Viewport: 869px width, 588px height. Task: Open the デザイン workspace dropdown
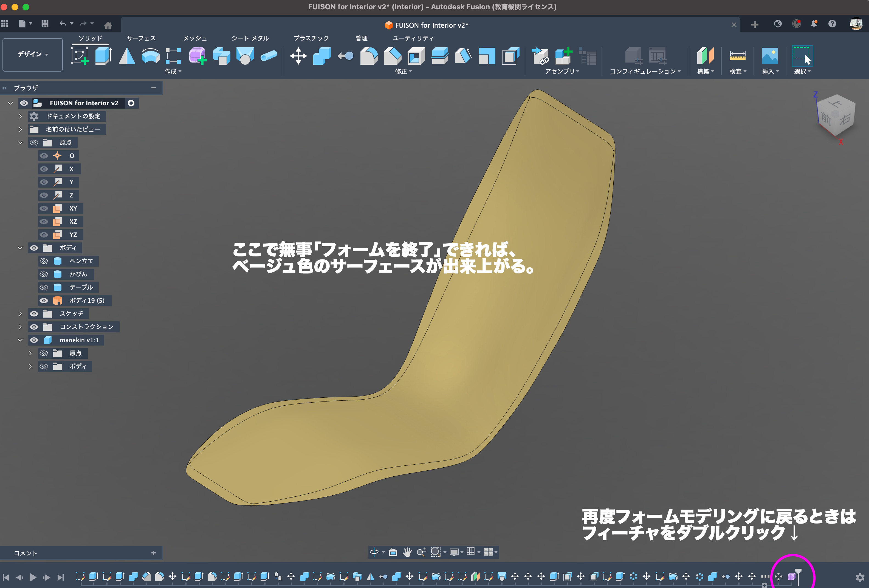coord(33,55)
